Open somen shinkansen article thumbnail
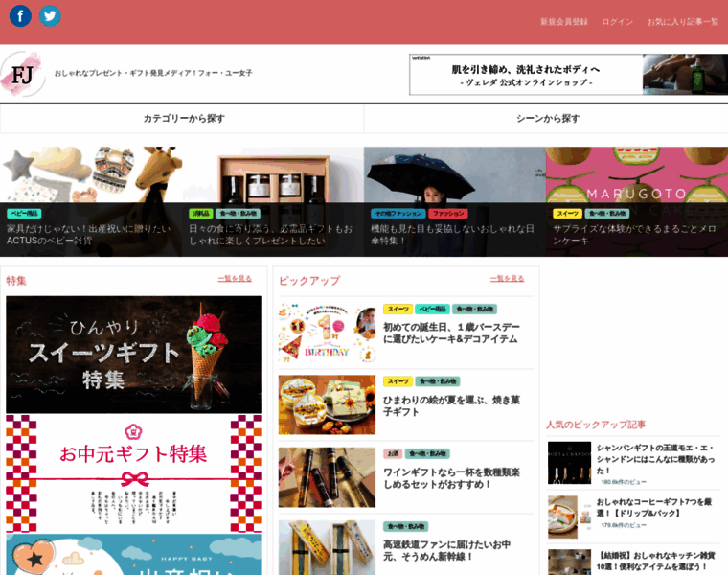728x575 pixels. pyautogui.click(x=327, y=547)
